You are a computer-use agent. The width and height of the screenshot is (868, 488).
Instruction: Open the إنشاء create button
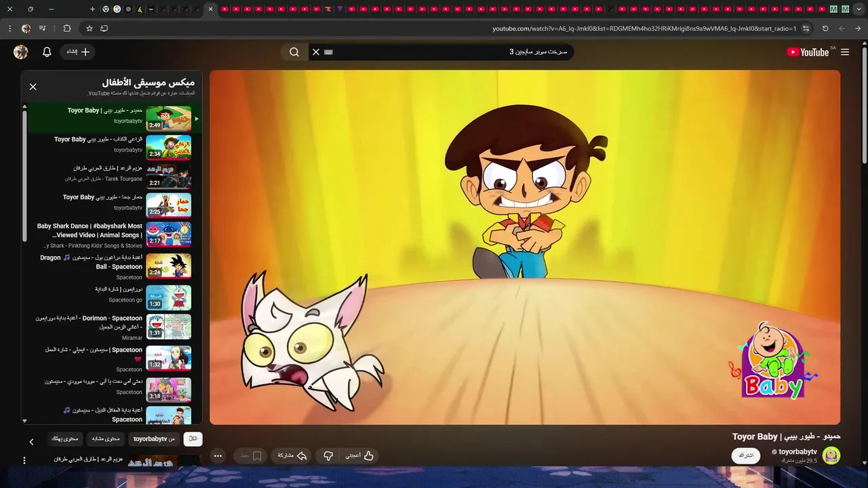78,52
